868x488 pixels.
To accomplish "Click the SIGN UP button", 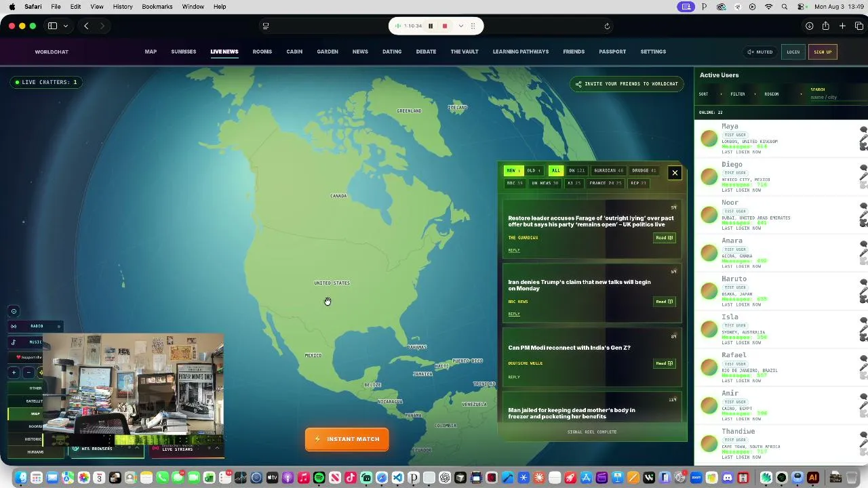I will click(x=823, y=52).
